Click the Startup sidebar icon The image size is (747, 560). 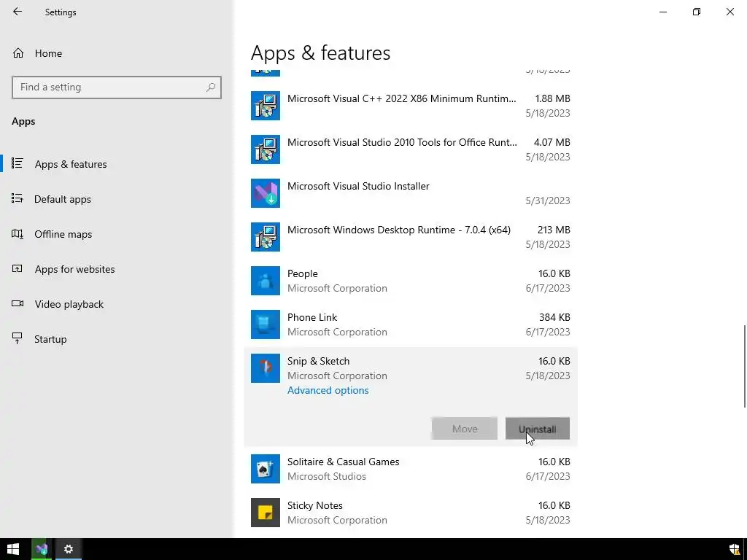[18, 338]
